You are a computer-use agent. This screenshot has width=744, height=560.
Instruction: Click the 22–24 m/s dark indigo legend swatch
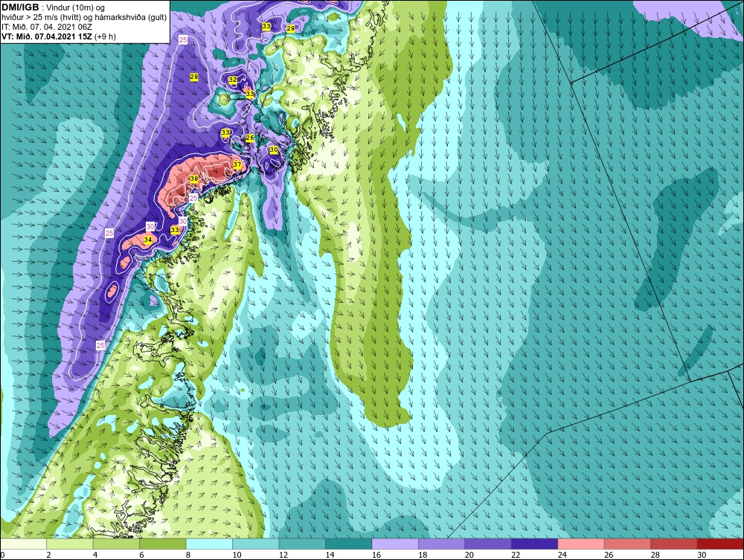pyautogui.click(x=535, y=544)
